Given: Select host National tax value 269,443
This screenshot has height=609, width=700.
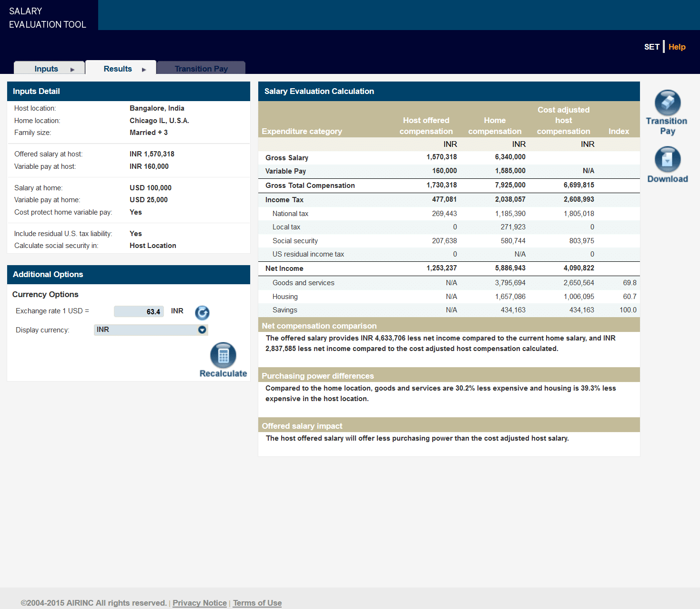Looking at the screenshot, I should click(x=444, y=214).
